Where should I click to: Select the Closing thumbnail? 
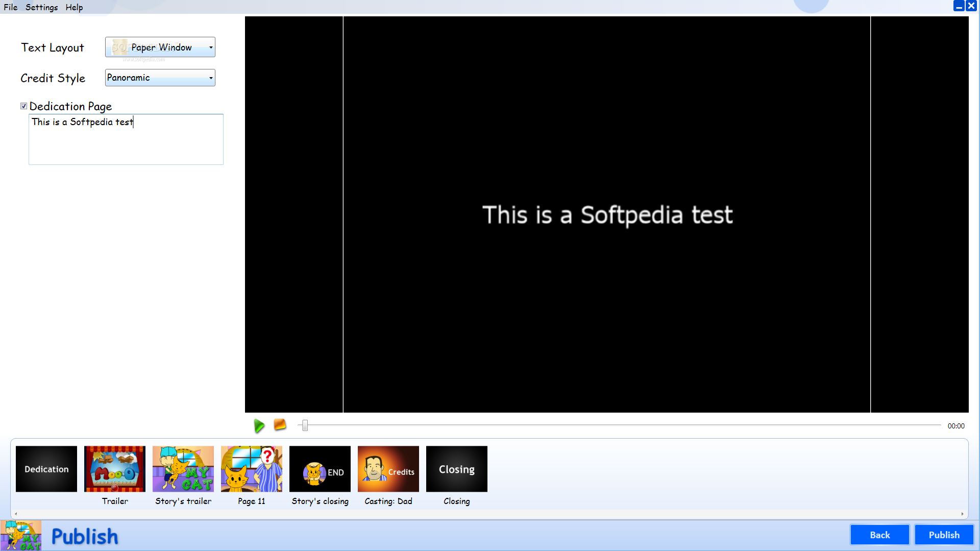coord(457,469)
